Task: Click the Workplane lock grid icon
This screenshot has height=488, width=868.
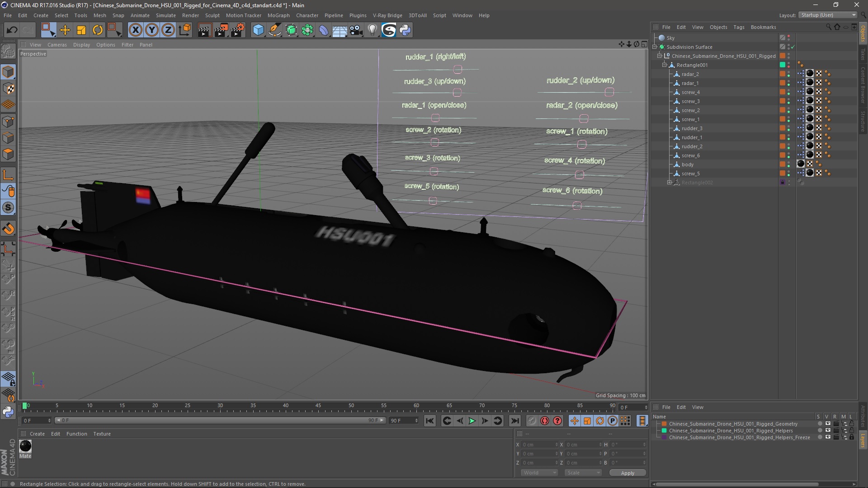Action: pos(8,379)
